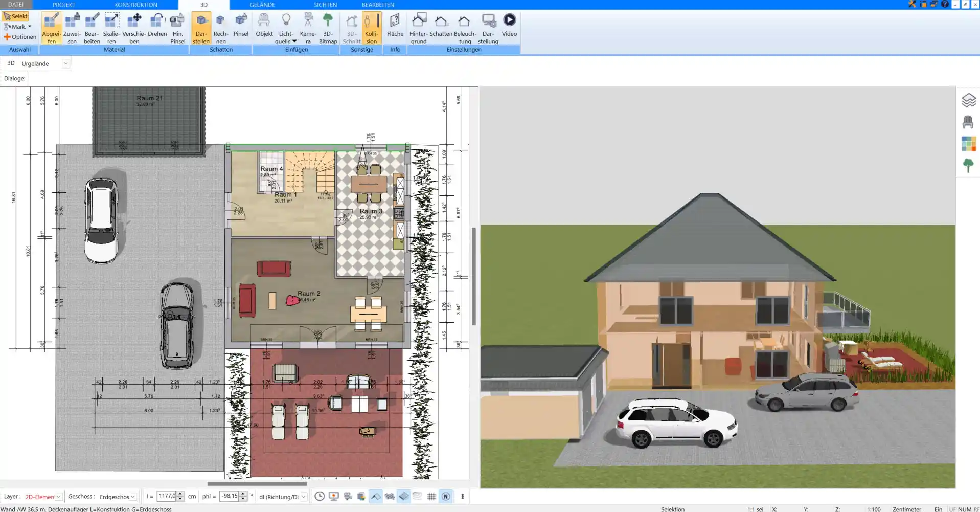Open Darstellung settings

(x=488, y=28)
